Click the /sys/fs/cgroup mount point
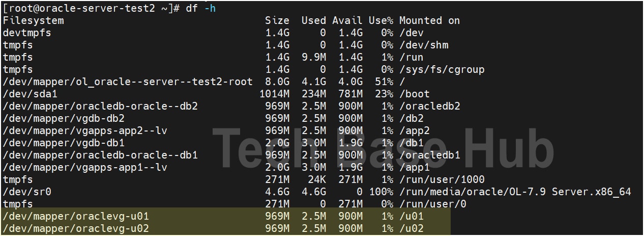 (442, 70)
